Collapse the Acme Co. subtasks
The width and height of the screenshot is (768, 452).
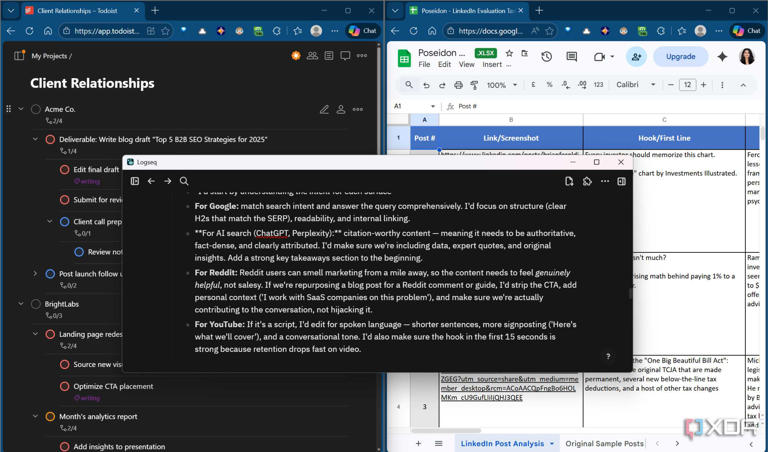click(x=21, y=109)
